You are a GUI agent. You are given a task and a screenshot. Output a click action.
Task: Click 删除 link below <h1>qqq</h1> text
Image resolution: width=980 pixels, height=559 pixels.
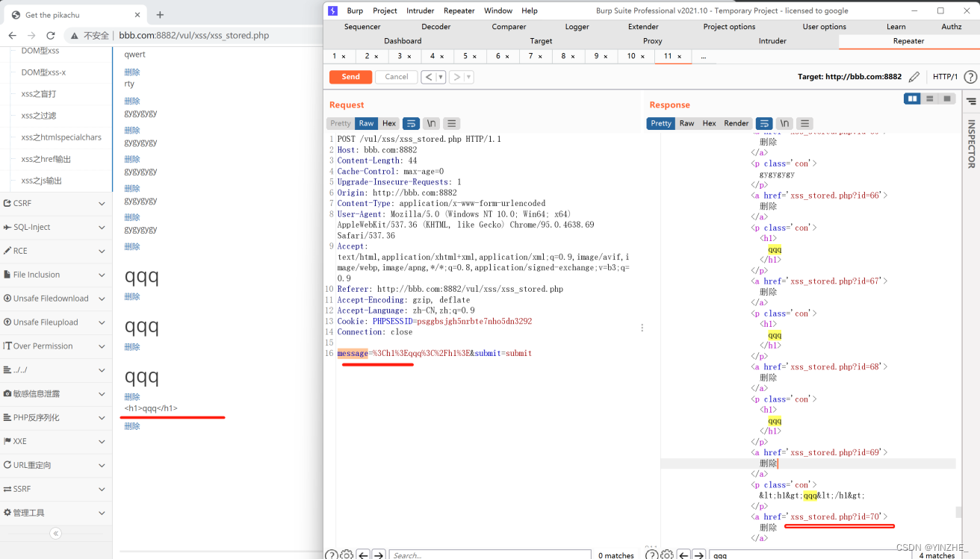132,426
